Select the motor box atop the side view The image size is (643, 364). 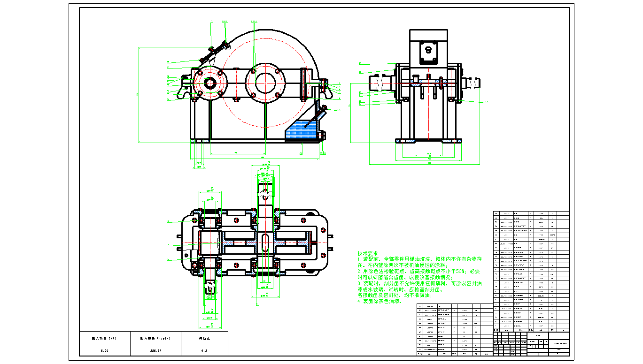pos(428,47)
